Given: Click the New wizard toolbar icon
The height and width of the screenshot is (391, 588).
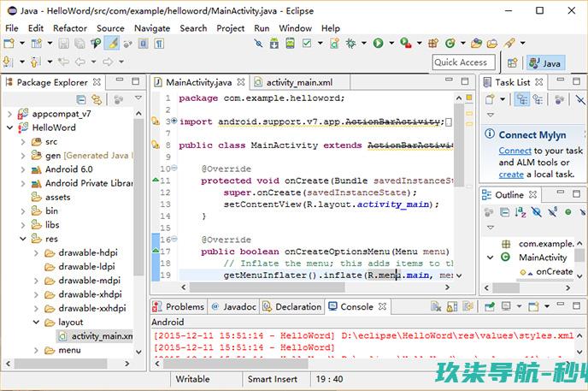Looking at the screenshot, I should [9, 44].
